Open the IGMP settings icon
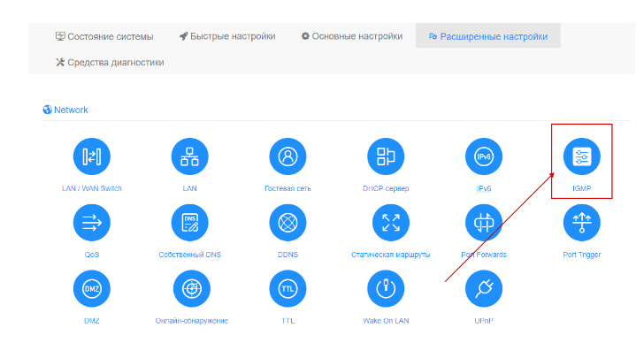The height and width of the screenshot is (343, 644). tap(581, 156)
